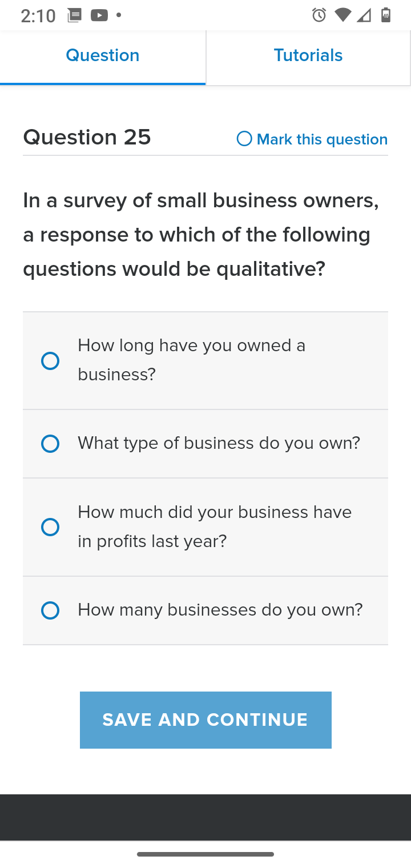Switch to the Tutorials tab
The height and width of the screenshot is (868, 411).
[x=308, y=56]
